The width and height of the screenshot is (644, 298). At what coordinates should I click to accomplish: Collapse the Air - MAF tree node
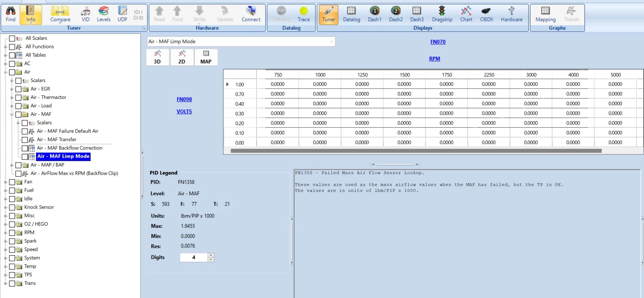point(12,115)
